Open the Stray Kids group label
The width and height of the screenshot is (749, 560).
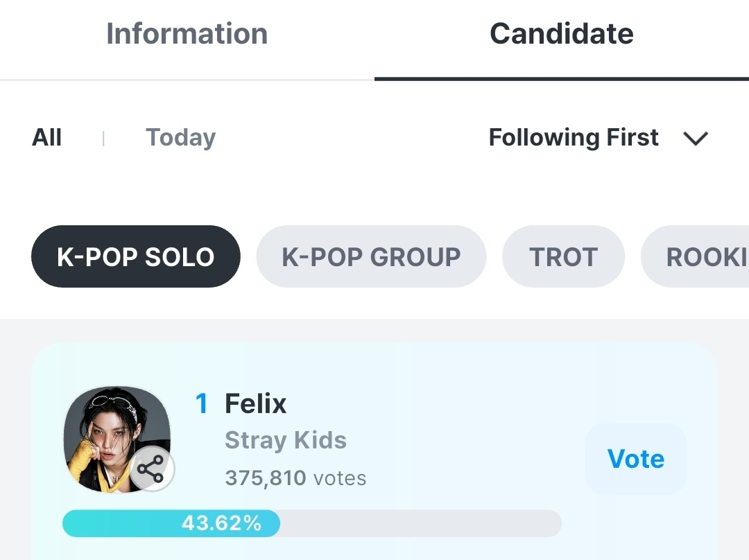point(286,441)
